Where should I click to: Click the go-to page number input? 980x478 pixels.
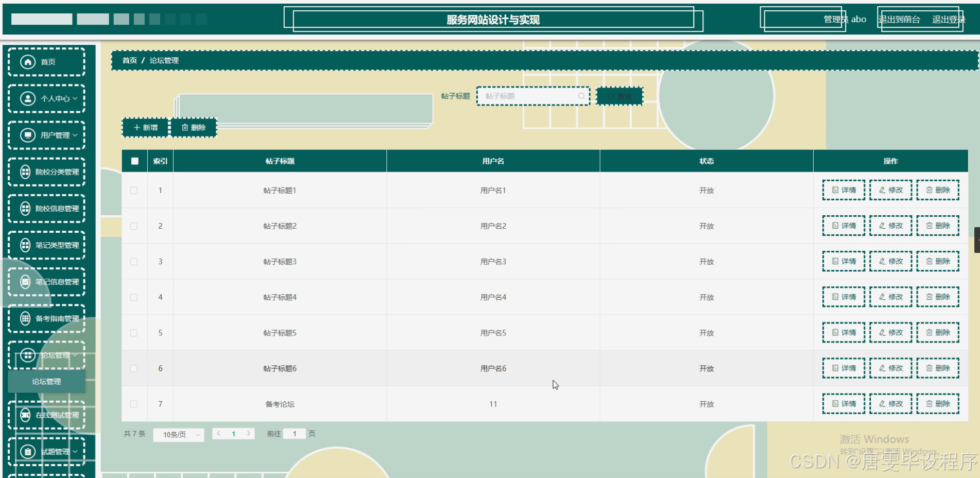pos(295,434)
